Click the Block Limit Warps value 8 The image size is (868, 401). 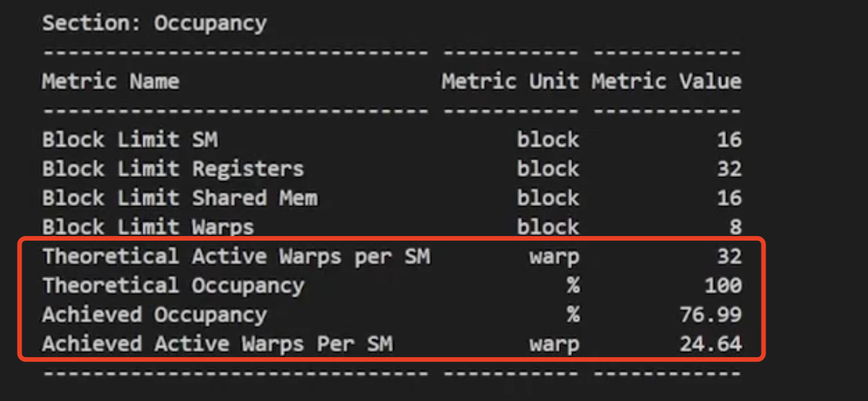[x=735, y=227]
